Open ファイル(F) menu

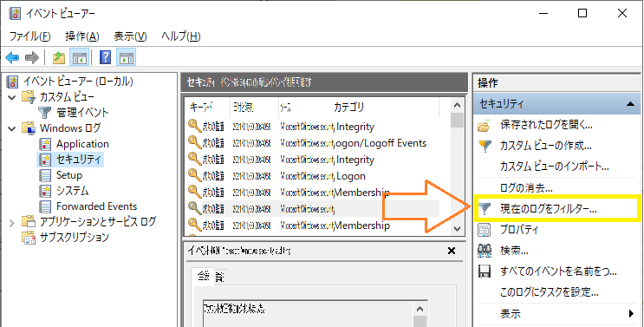[x=29, y=36]
